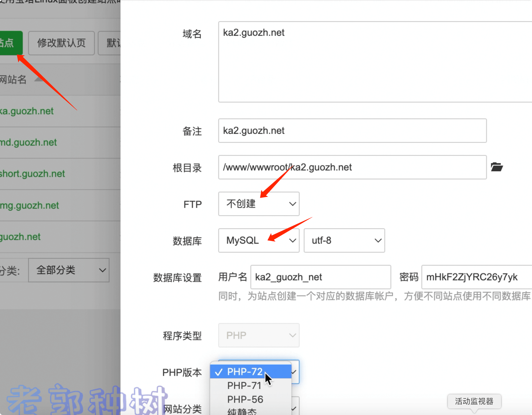Select PHP-72 from version list
This screenshot has height=415, width=532.
tap(245, 372)
